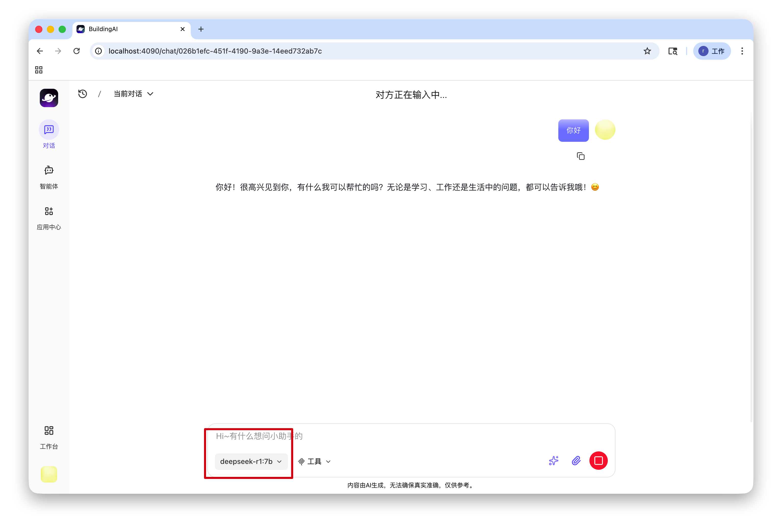This screenshot has width=782, height=532.
Task: Bookmark this page with star icon
Action: [647, 51]
